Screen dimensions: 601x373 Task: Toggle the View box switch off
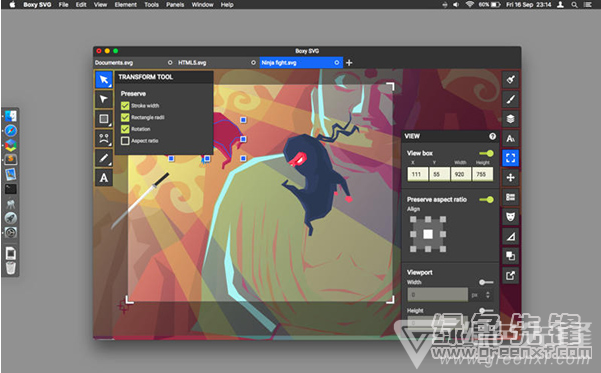tap(486, 153)
